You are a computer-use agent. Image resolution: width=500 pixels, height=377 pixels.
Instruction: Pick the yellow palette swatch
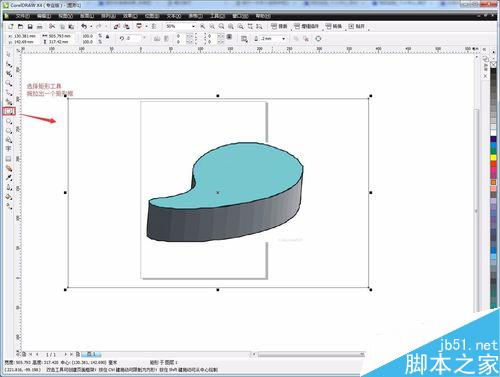(x=493, y=157)
